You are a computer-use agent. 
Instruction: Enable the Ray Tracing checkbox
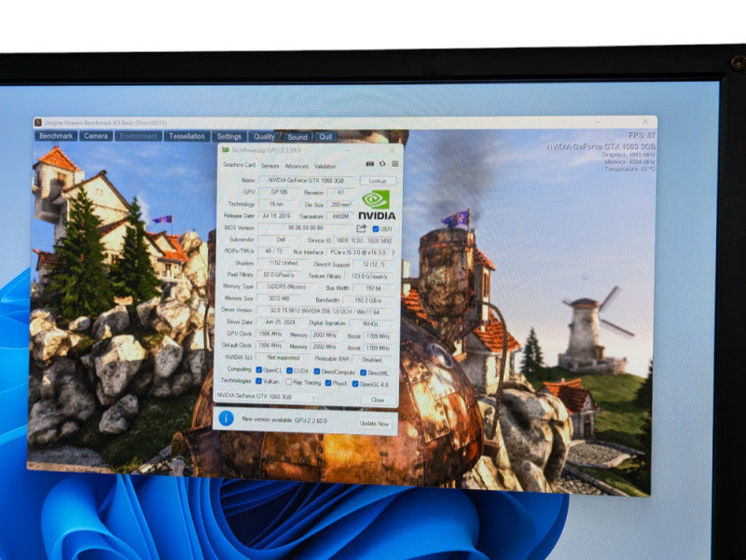288,382
